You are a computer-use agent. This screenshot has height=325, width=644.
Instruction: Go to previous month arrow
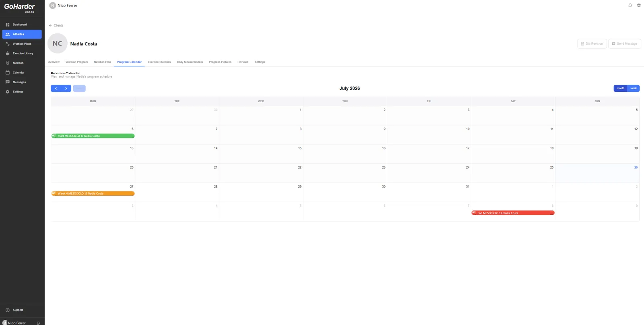coord(56,88)
